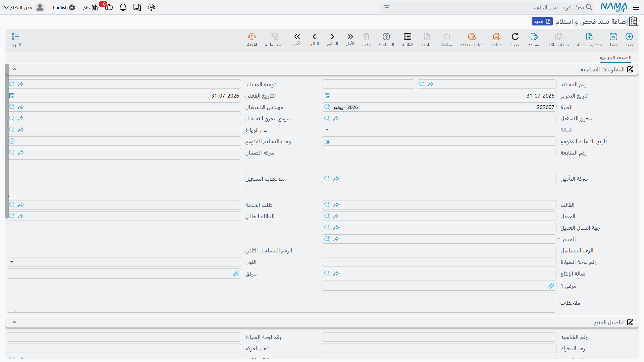Viewport: 644px width, 362px height.
Task: Select الصفحة الرئيسية tab
Action: pos(615,58)
